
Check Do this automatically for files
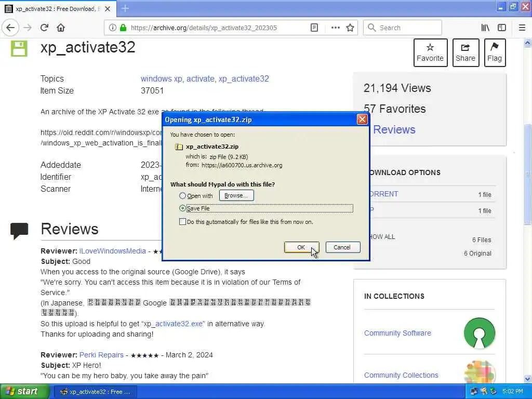(182, 222)
